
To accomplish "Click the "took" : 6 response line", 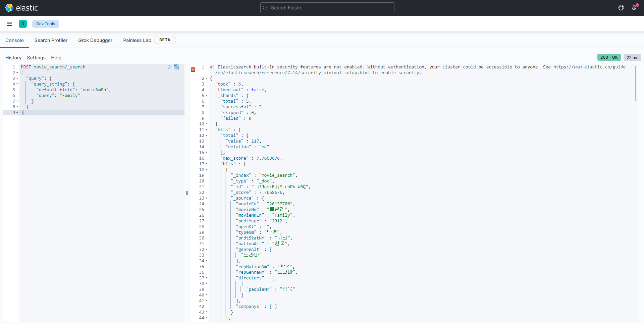I will coord(229,84).
